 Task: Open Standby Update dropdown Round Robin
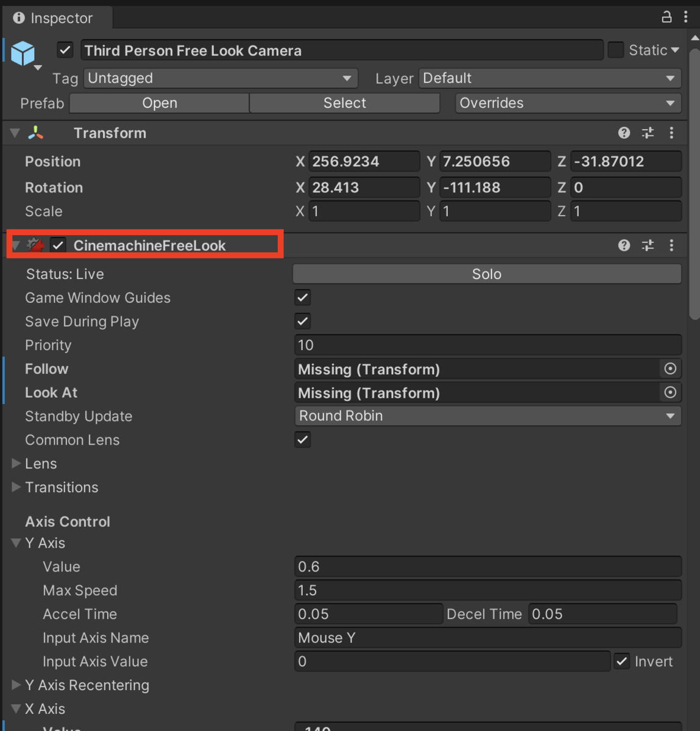(x=487, y=416)
